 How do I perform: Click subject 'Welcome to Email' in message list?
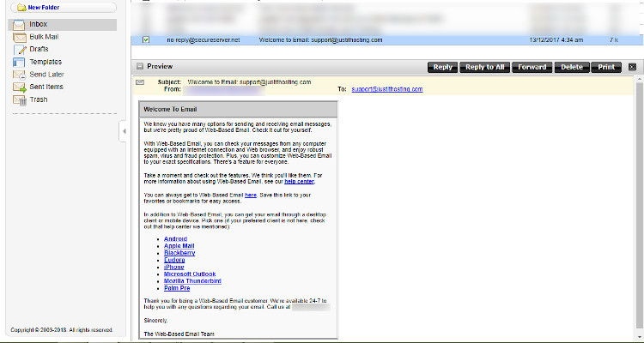(321, 39)
